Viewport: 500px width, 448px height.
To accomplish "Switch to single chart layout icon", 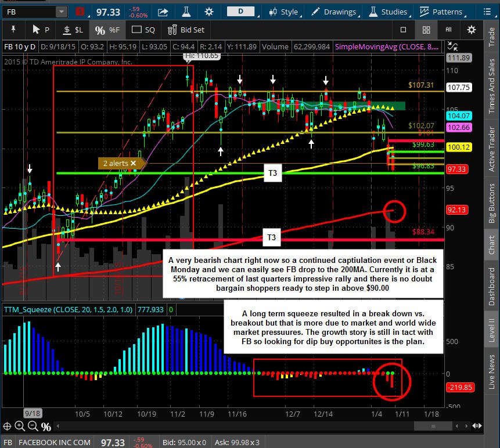I will 403,30.
